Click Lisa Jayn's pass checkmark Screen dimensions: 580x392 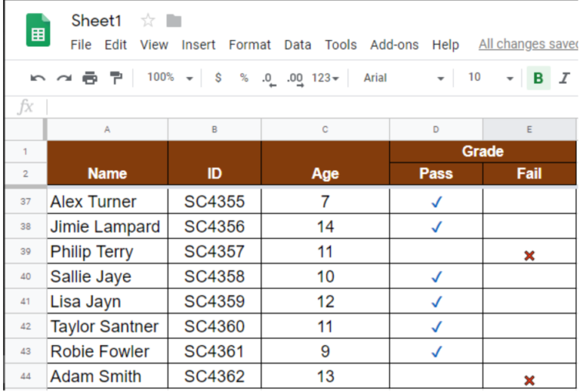click(x=437, y=302)
